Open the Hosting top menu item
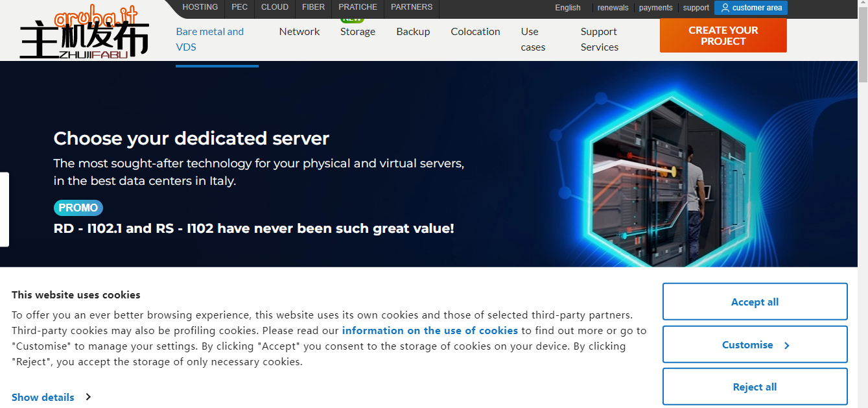 click(200, 7)
